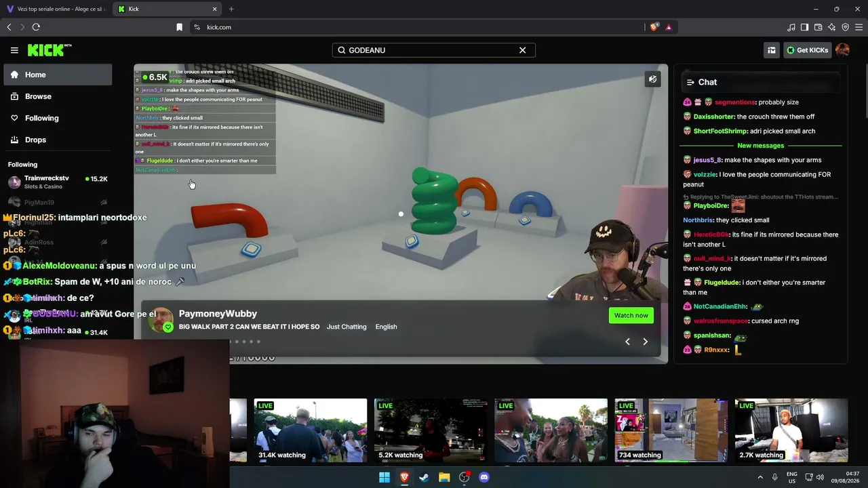This screenshot has height=488, width=868.
Task: Click the Brave taskbar icon
Action: point(404,477)
